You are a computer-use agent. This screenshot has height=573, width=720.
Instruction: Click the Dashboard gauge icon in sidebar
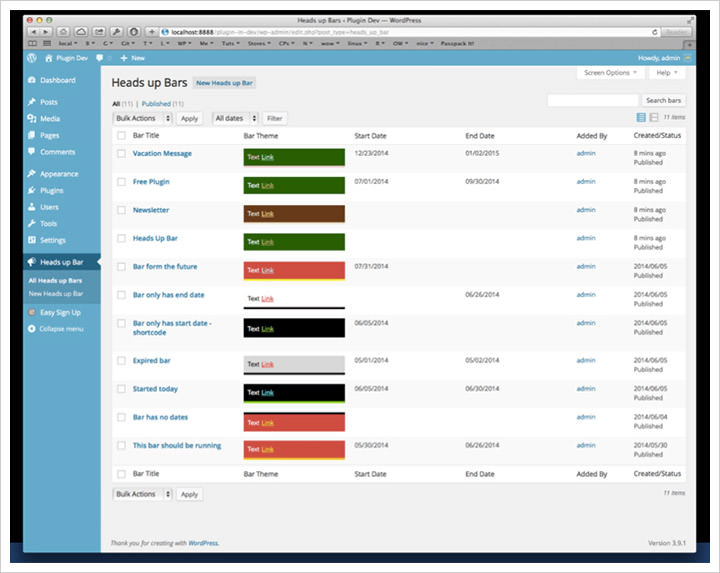(x=32, y=80)
